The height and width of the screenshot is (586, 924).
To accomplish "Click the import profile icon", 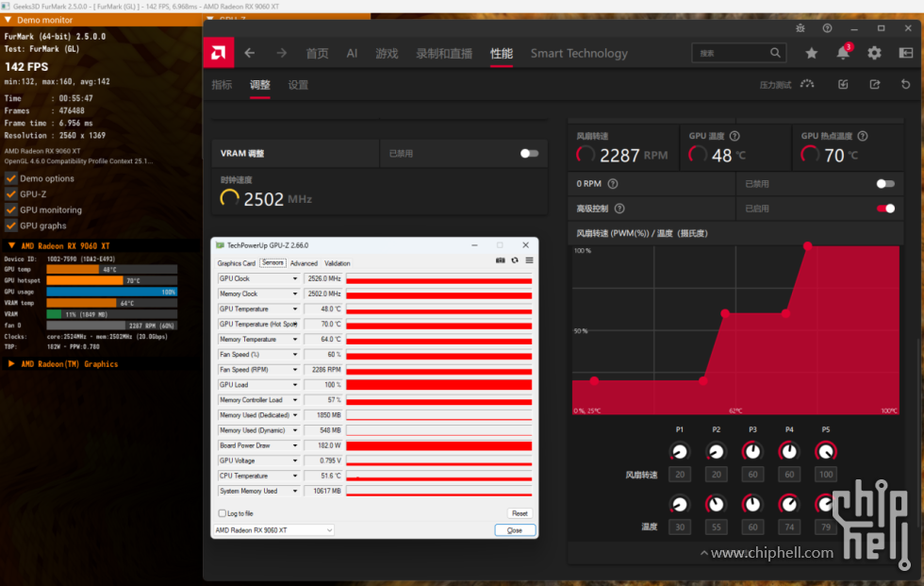I will tap(843, 84).
